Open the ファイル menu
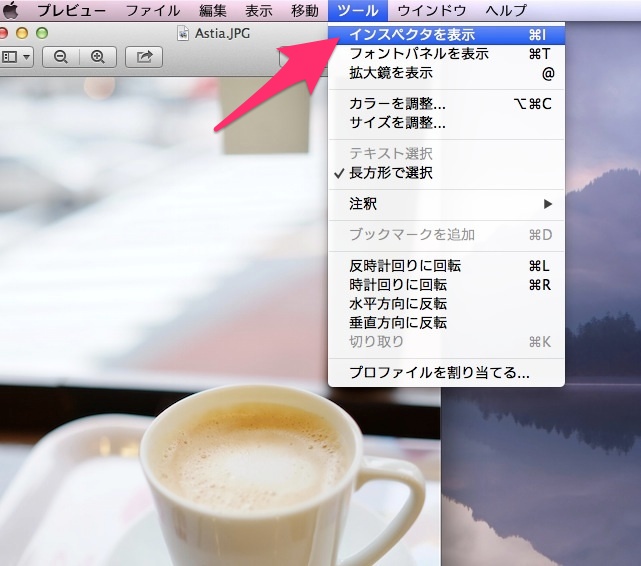This screenshot has width=641, height=566. tap(152, 10)
